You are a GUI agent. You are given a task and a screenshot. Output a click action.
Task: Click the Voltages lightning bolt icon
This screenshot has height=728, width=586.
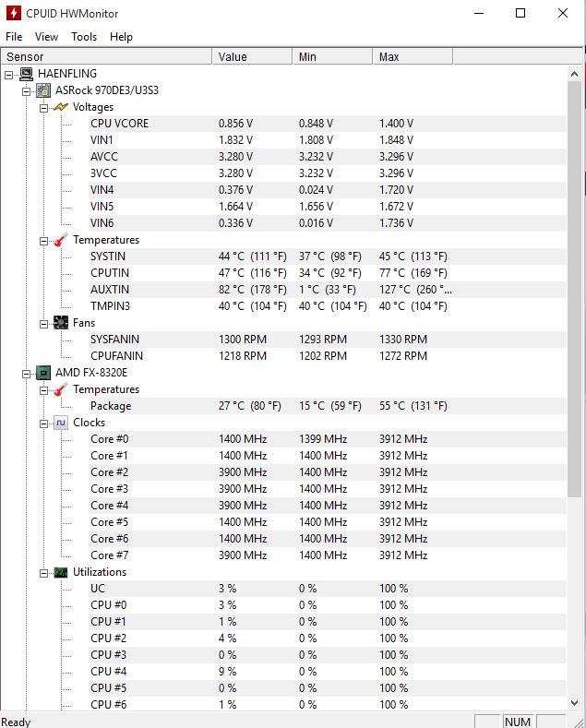click(61, 107)
